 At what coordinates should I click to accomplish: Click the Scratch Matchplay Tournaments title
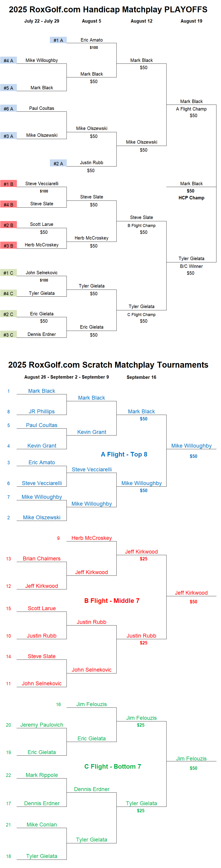tap(108, 365)
